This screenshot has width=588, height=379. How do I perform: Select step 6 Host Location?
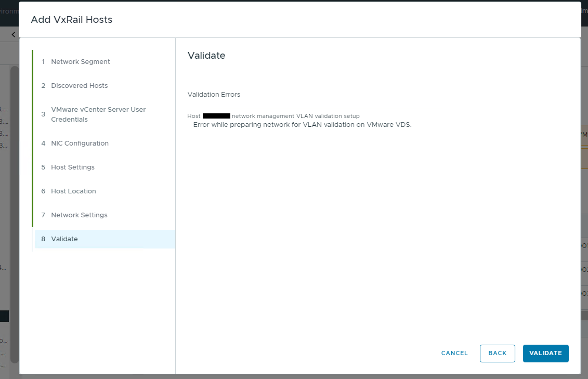tap(73, 191)
